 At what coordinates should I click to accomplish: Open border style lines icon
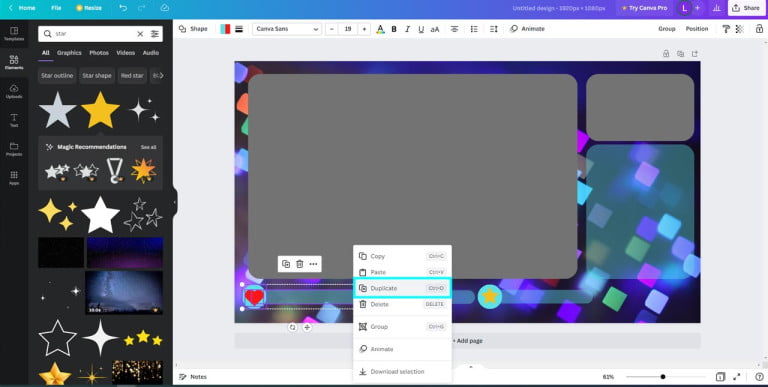tap(239, 29)
